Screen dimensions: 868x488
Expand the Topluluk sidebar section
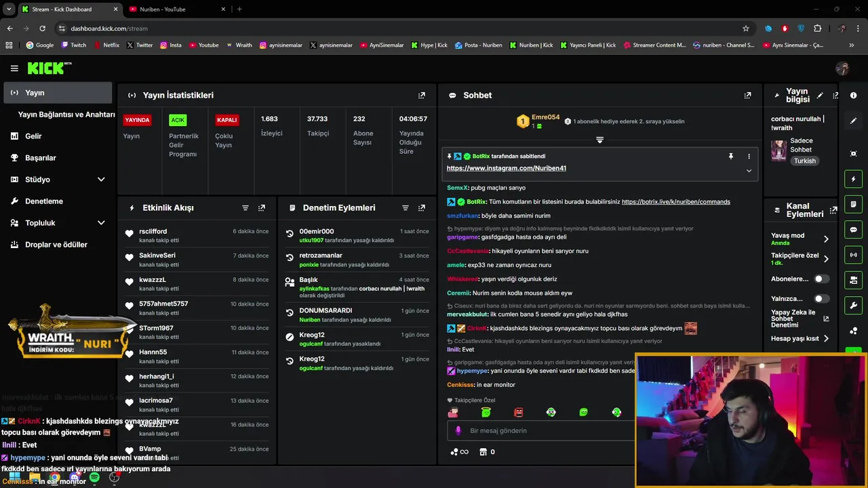(101, 223)
